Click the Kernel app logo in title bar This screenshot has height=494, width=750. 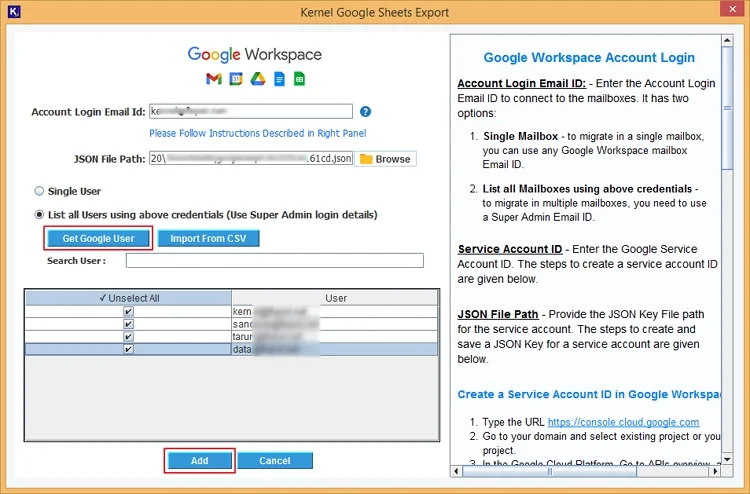12,12
